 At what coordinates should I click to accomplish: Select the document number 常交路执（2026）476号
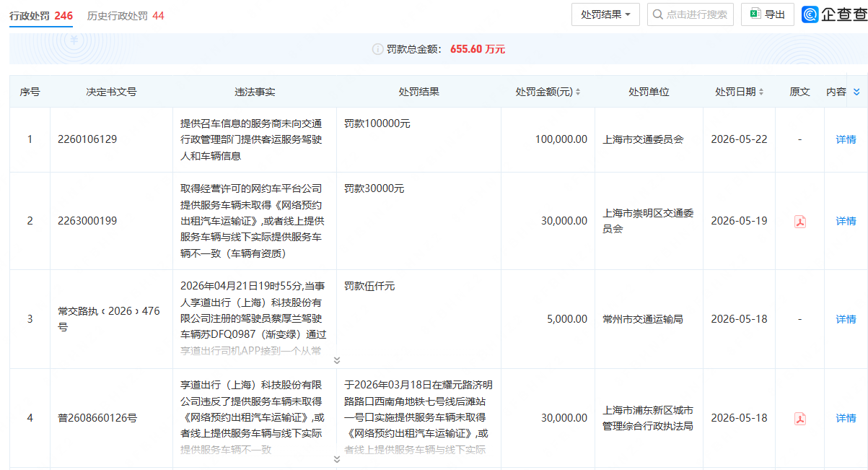(109, 319)
